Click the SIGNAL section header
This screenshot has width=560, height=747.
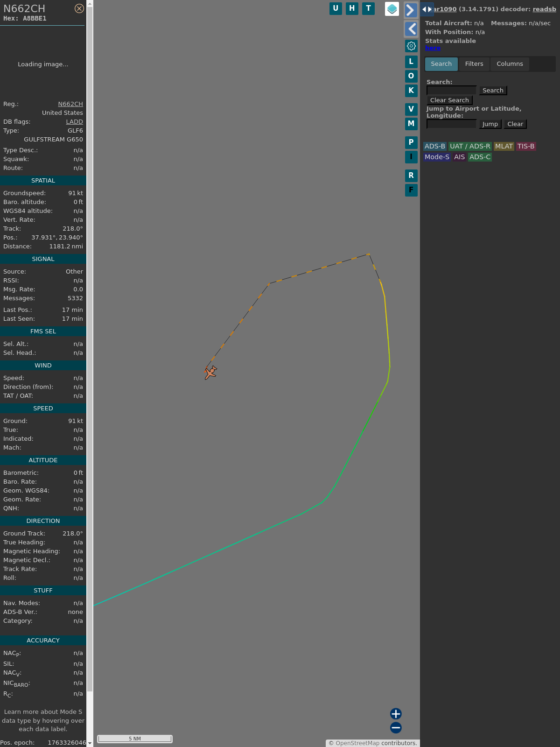point(43,259)
